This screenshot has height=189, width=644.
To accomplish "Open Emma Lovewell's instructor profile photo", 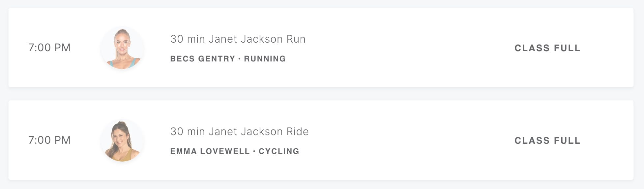I will click(122, 140).
